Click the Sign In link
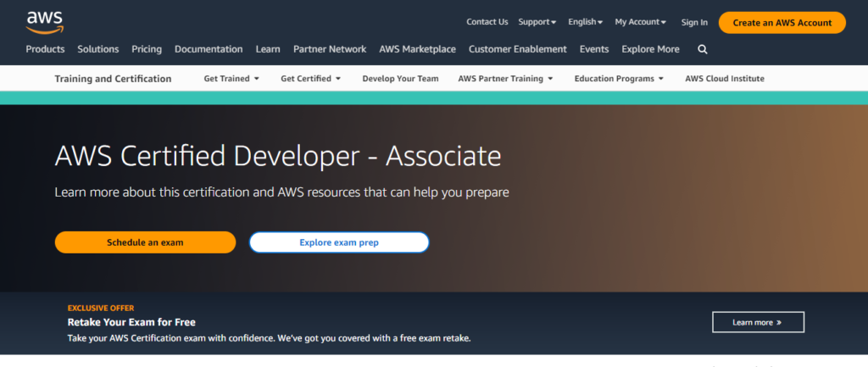Screen dimensions: 868x367 (694, 22)
